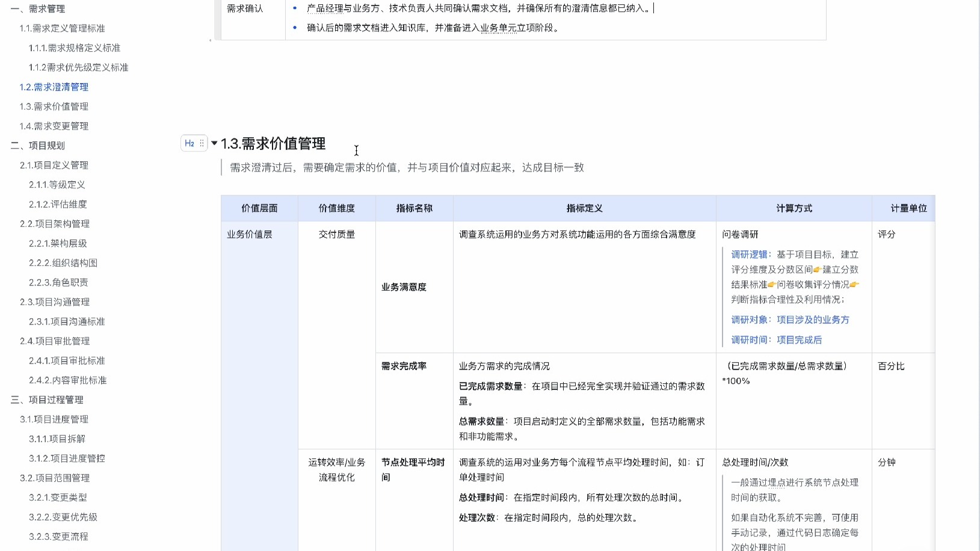Click the H2 heading level badge

click(x=189, y=144)
